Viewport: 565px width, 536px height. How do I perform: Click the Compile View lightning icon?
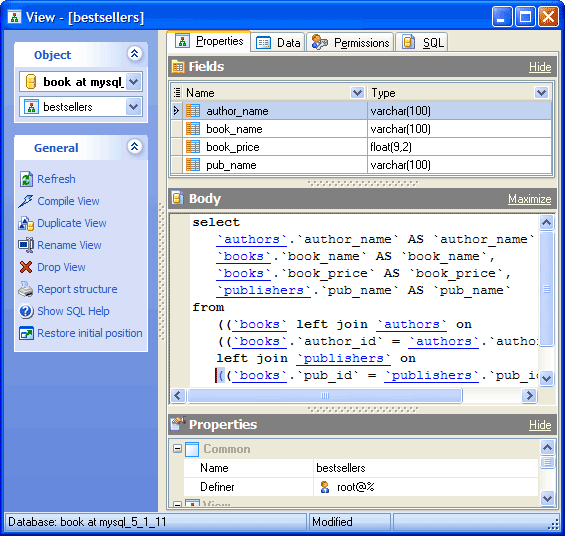(x=26, y=201)
